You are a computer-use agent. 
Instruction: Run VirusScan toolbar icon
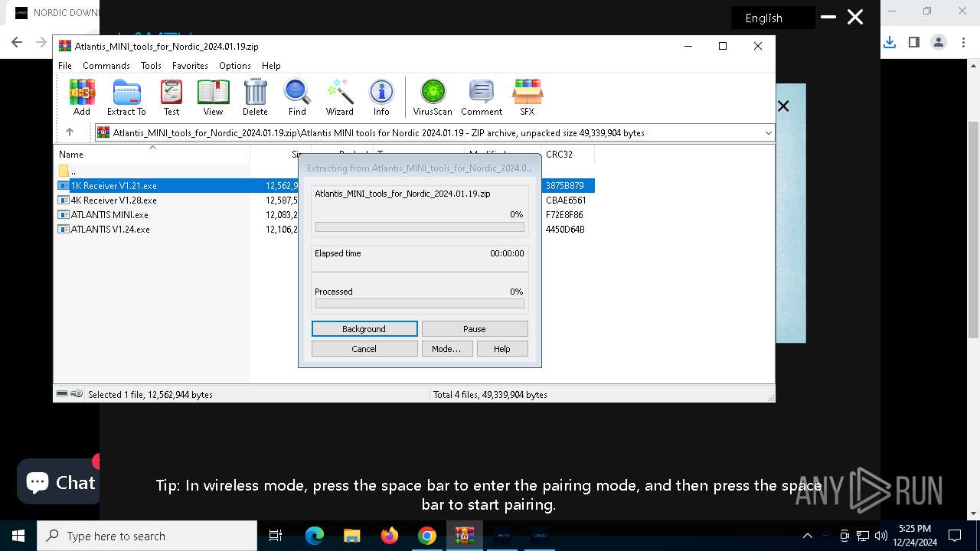433,97
